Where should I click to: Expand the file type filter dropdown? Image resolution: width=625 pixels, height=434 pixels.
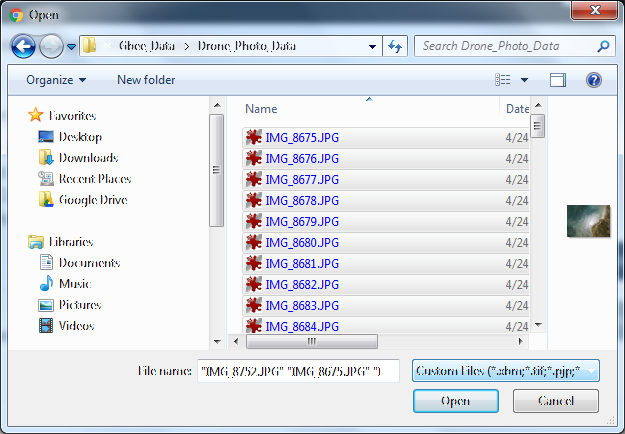593,371
